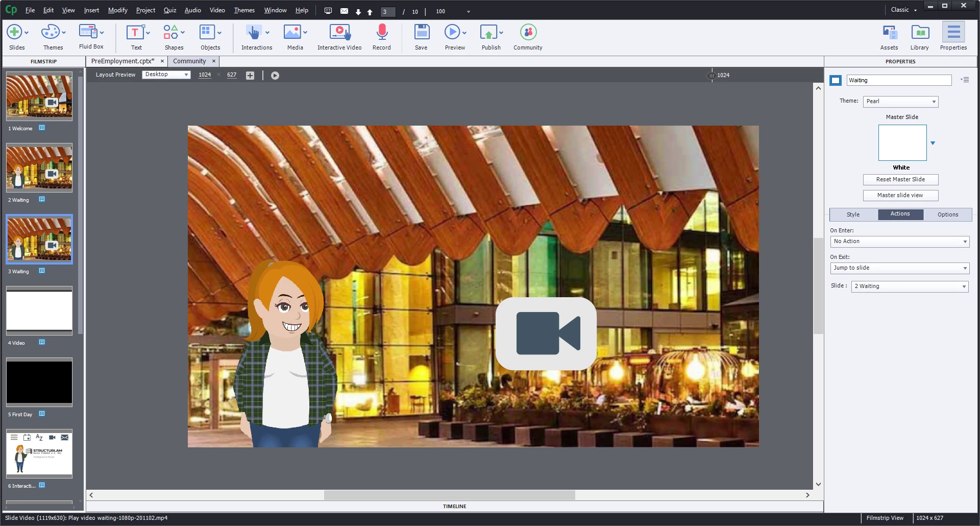Open the Quiz menu
Image resolution: width=980 pixels, height=526 pixels.
(170, 10)
